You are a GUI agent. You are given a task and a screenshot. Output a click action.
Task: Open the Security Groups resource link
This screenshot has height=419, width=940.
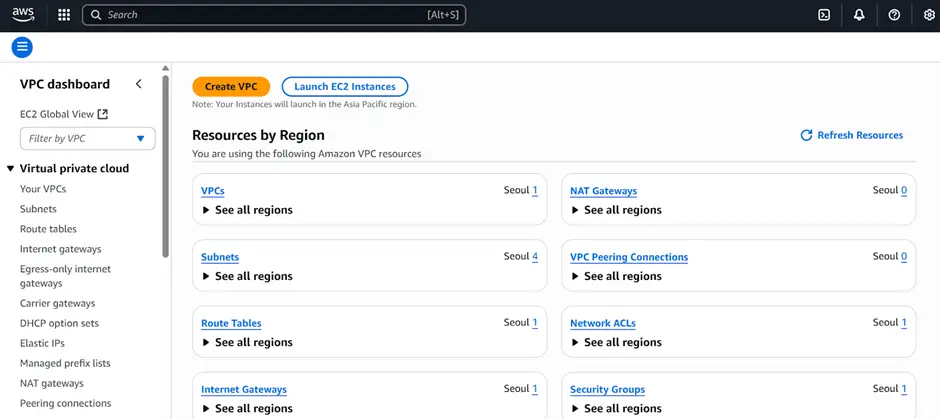coord(607,390)
